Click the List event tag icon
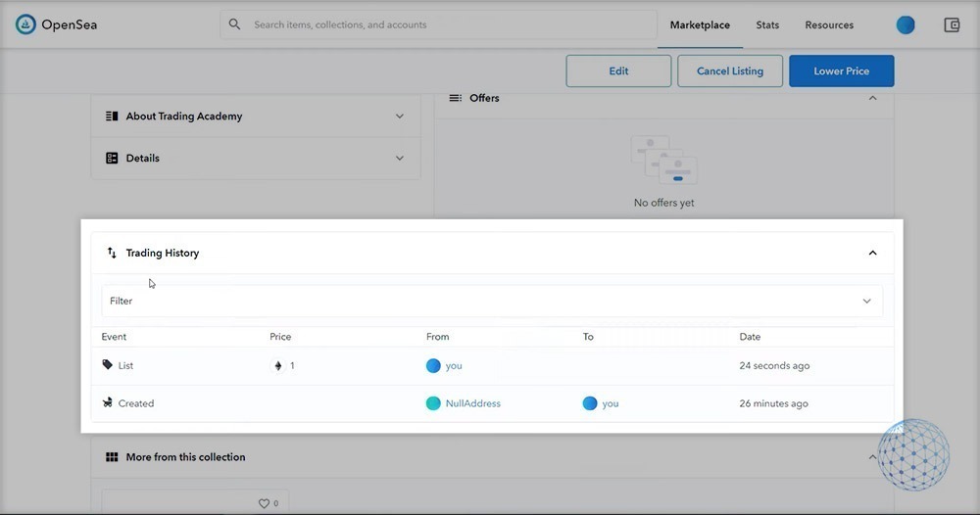The height and width of the screenshot is (515, 980). pyautogui.click(x=108, y=365)
